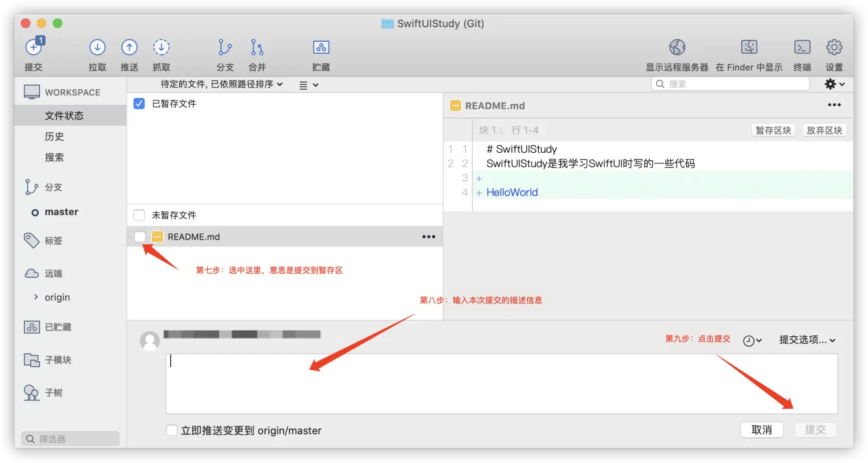Check the README.md file checkbox to stage
The width and height of the screenshot is (868, 463).
pyautogui.click(x=139, y=237)
